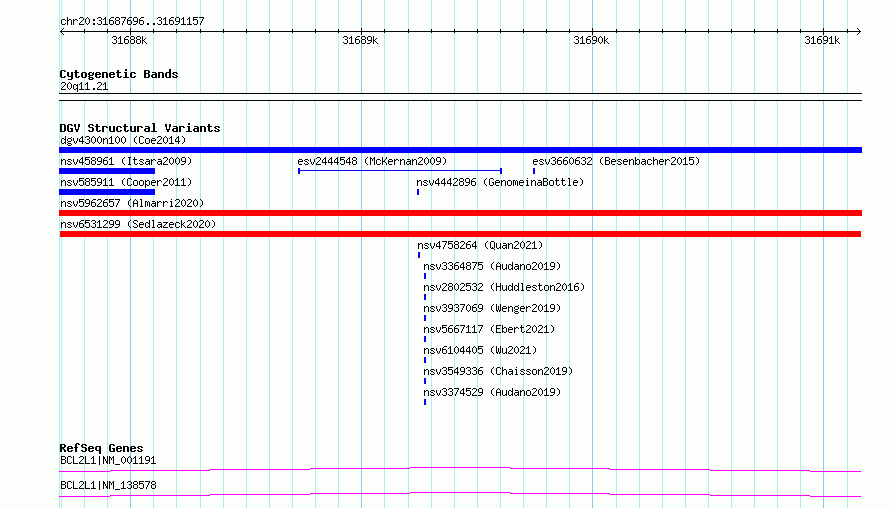Click the magenta BCL2L1 NM_001191 gene line
Viewport: 890px width, 508px height.
click(x=460, y=469)
